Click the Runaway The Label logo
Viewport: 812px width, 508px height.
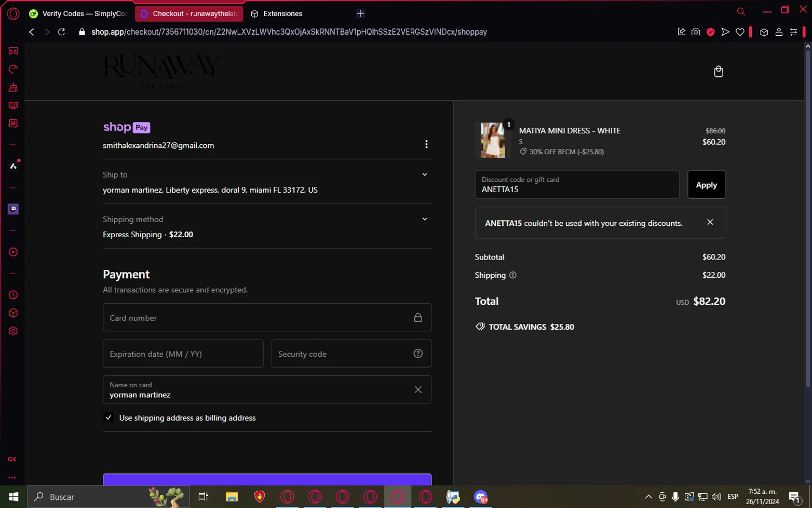pyautogui.click(x=162, y=71)
